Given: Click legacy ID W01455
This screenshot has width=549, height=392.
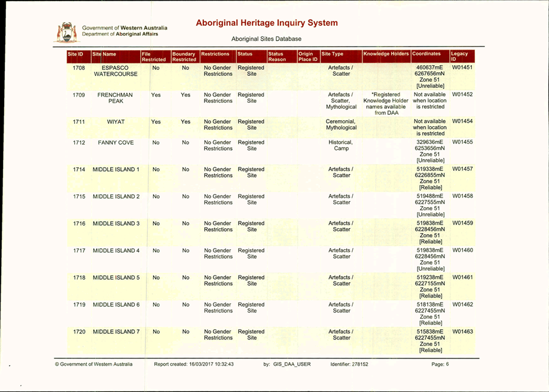Looking at the screenshot, I should [x=462, y=142].
